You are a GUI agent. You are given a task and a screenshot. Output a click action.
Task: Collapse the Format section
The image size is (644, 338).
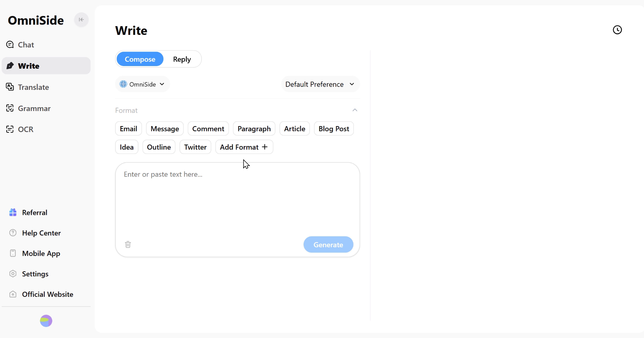tap(355, 110)
